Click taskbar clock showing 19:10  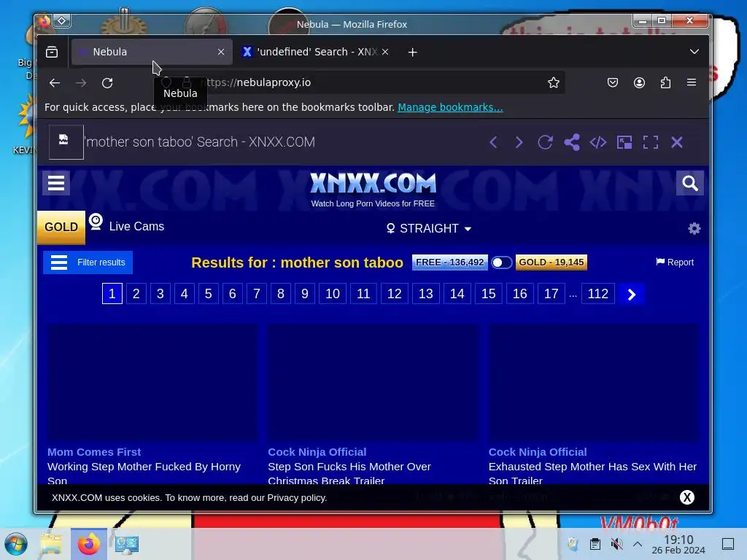tap(678, 544)
